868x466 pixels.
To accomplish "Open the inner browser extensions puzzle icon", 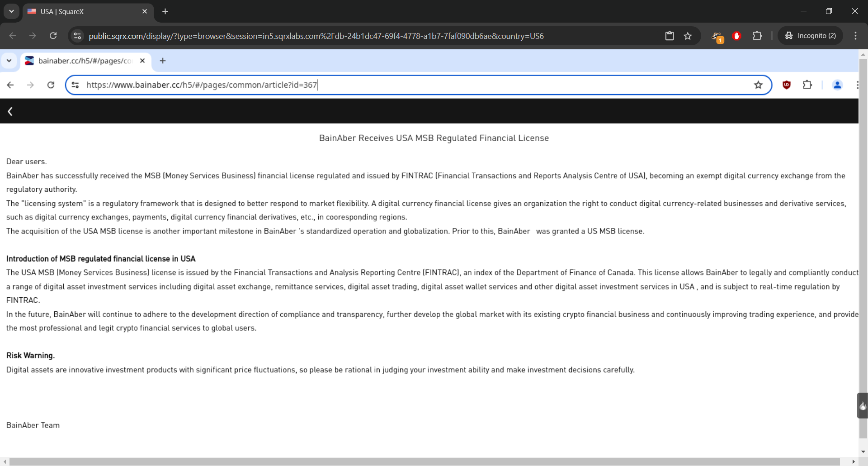I will pyautogui.click(x=807, y=85).
